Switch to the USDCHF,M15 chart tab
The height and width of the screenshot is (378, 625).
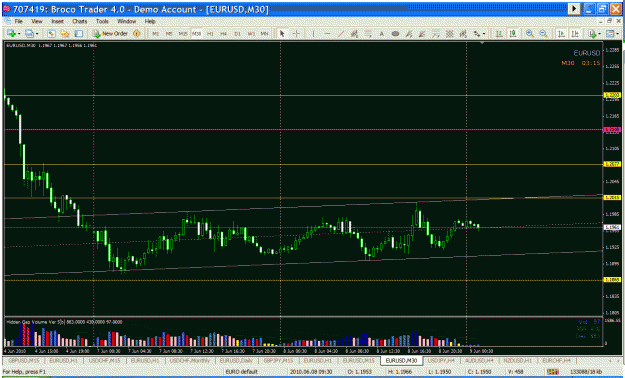pos(105,360)
